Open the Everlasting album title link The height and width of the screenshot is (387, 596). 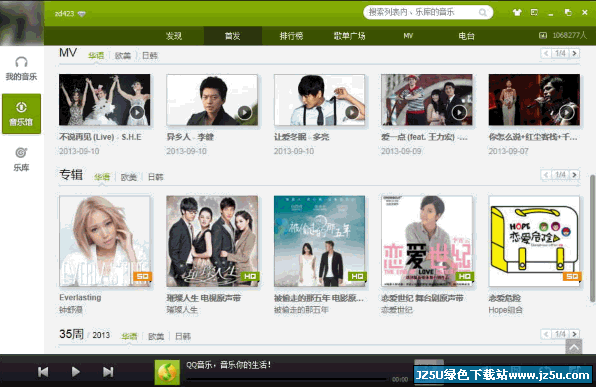(80, 297)
